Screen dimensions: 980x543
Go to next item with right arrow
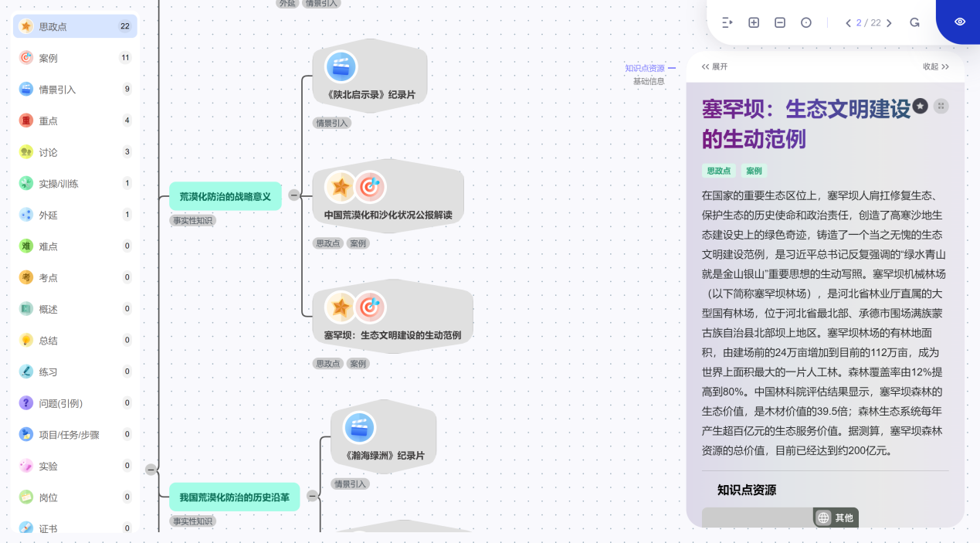[889, 23]
